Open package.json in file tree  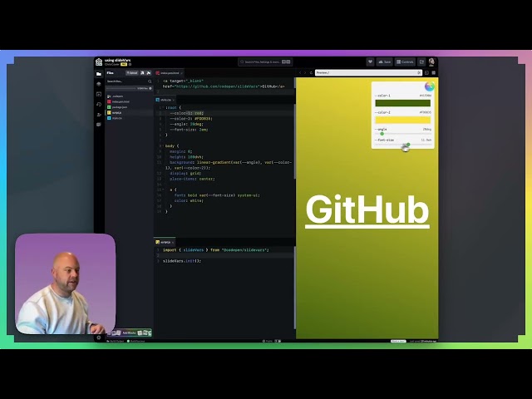tap(120, 107)
